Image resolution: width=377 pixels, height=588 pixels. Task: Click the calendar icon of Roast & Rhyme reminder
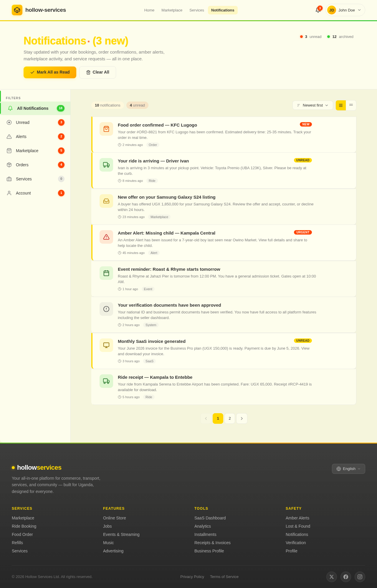tap(106, 273)
